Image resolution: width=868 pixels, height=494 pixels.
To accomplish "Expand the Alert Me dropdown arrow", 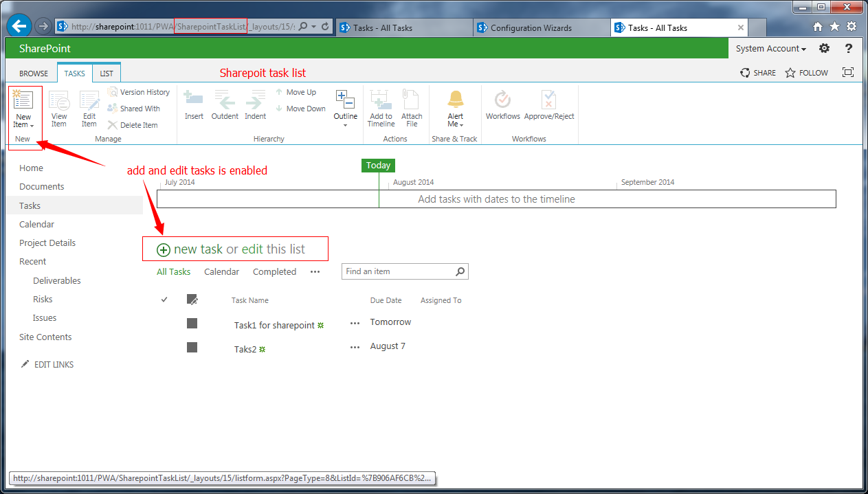I will pos(462,125).
